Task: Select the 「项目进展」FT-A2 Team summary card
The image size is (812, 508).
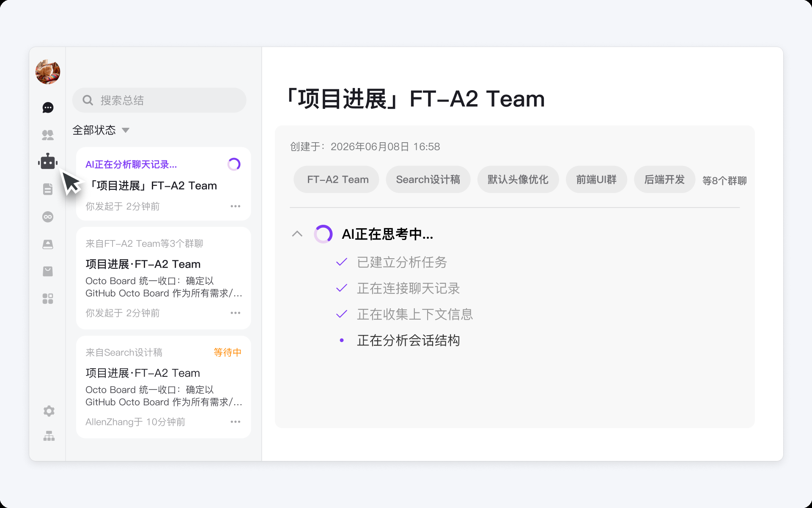Action: [163, 184]
